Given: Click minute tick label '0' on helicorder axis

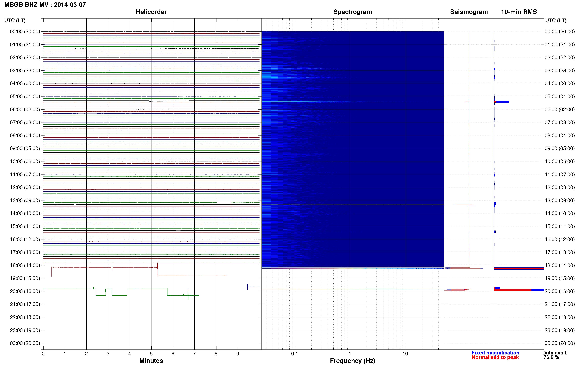Looking at the screenshot, I should point(43,354).
